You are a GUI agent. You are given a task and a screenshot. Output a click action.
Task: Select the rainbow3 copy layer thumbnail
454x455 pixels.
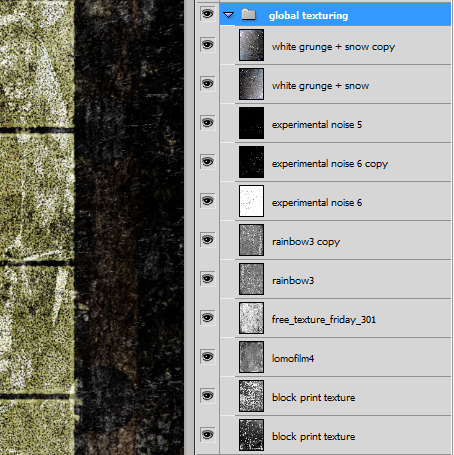pos(251,240)
